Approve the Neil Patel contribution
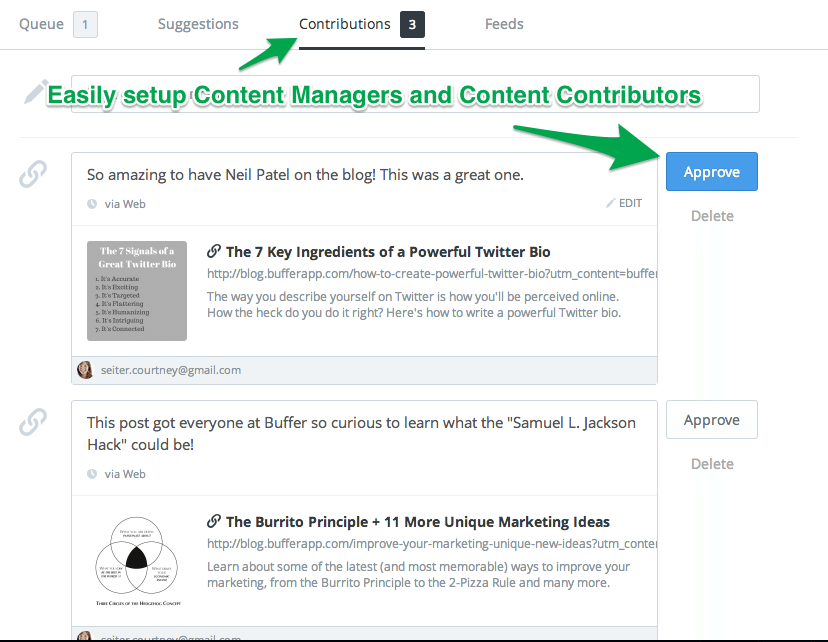Image resolution: width=828 pixels, height=642 pixels. (712, 172)
